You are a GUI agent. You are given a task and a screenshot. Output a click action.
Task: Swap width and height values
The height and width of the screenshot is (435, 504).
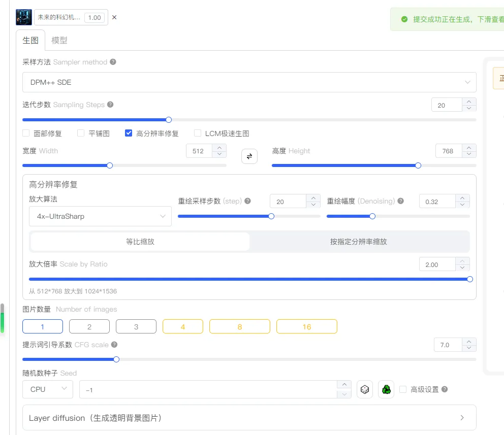click(x=249, y=156)
